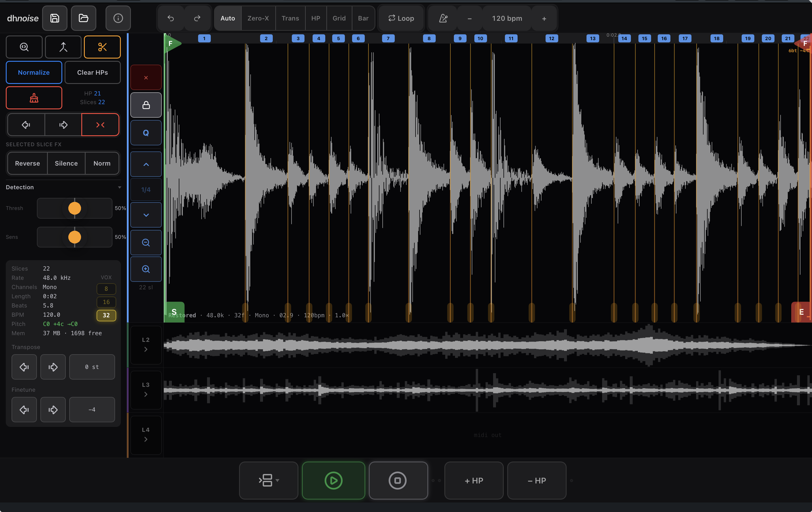This screenshot has width=812, height=512.
Task: Expand the L3 layer
Action: (x=146, y=390)
